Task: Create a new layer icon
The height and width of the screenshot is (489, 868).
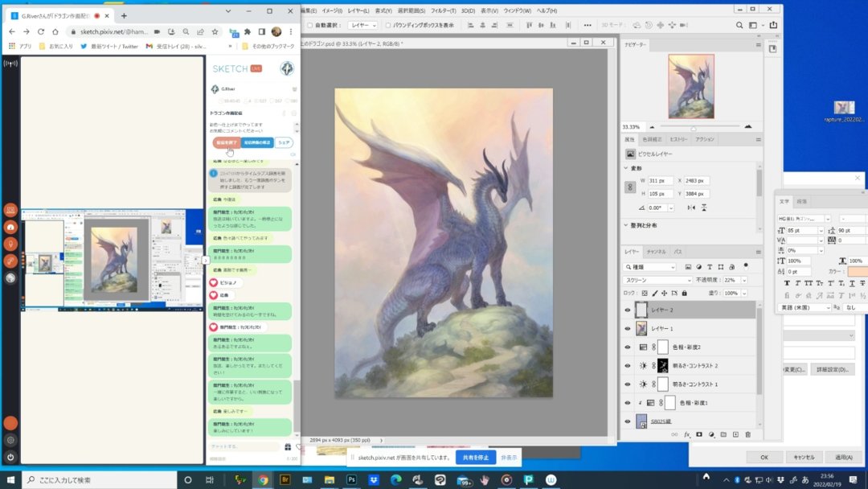Action: coord(735,435)
